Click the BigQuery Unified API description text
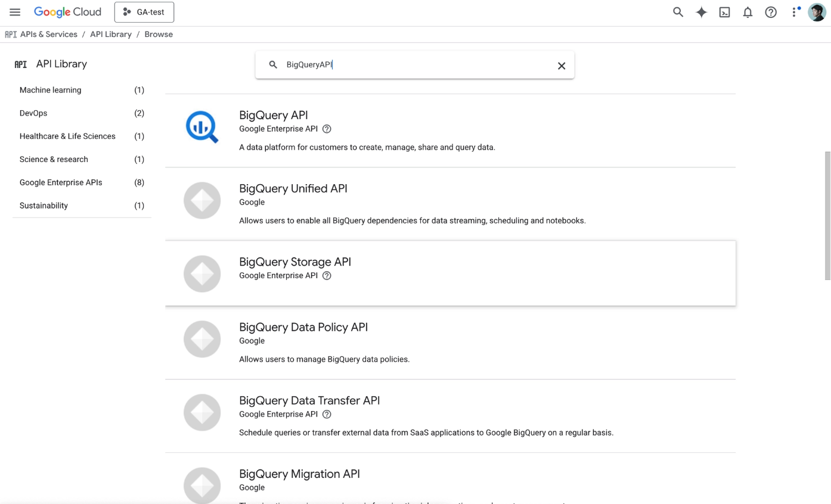831x504 pixels. 413,220
